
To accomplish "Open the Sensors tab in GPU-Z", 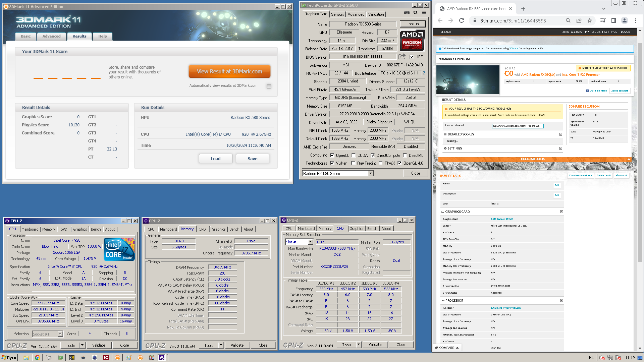I will click(337, 14).
